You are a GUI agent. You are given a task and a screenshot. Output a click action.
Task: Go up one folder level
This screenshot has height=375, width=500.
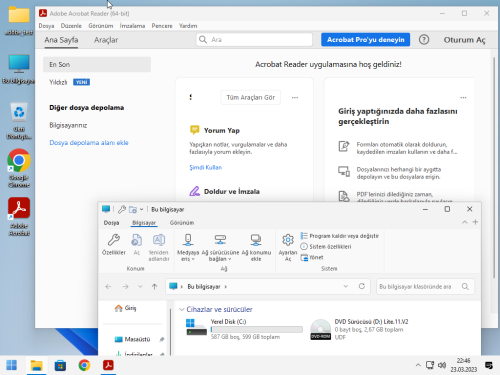154,287
